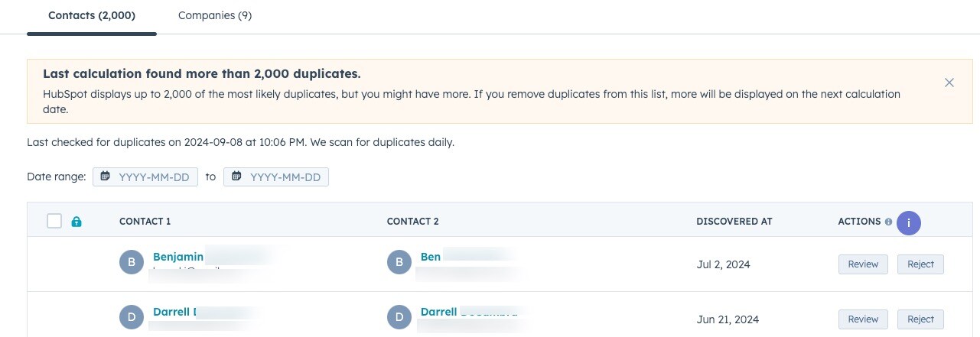
Task: Dismiss the duplicates warning banner
Action: pos(949,83)
